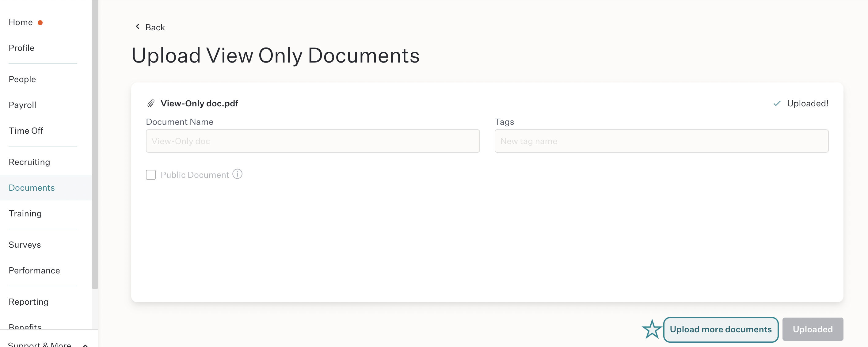Screen dimensions: 868x347
Task: Click the Home notification dot
Action: pos(40,23)
